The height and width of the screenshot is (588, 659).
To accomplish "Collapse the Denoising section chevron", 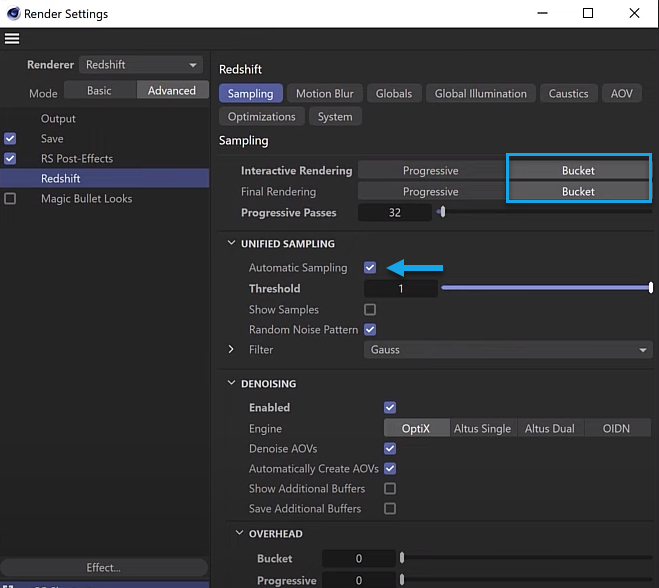I will click(x=231, y=383).
